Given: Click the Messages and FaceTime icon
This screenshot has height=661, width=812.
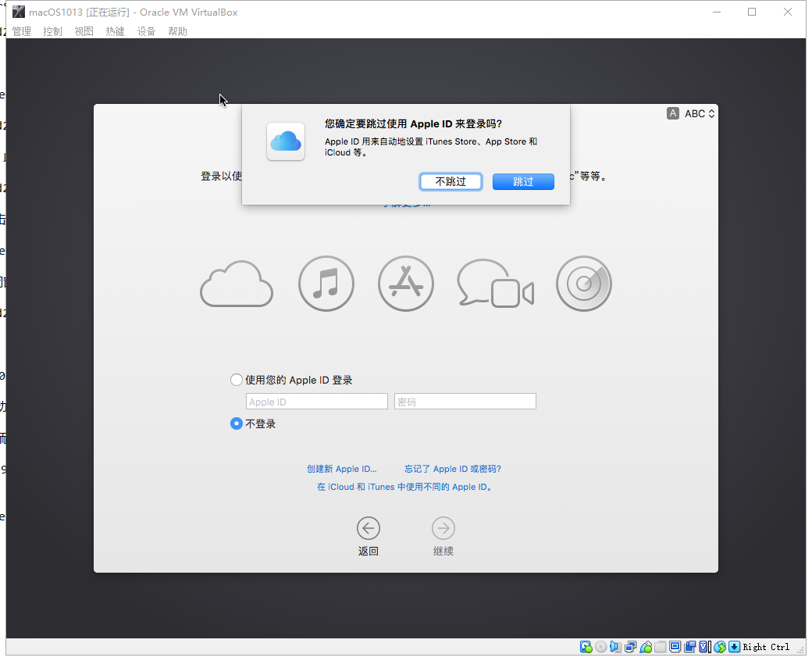Looking at the screenshot, I should [x=495, y=284].
